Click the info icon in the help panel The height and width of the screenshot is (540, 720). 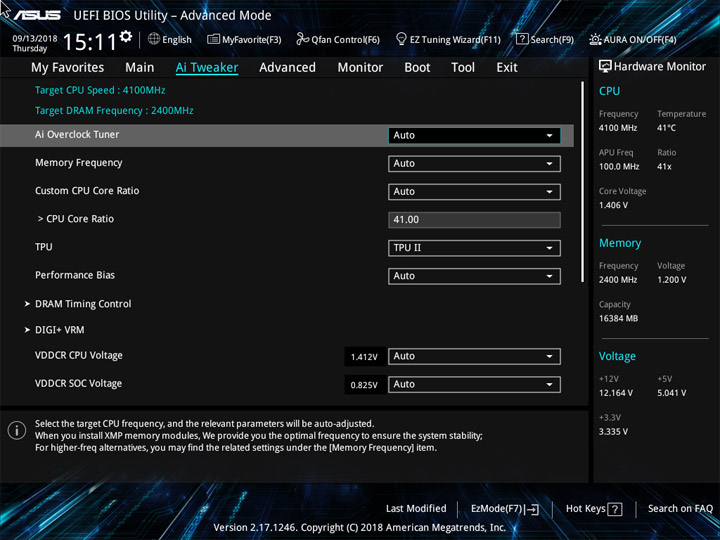(x=17, y=431)
